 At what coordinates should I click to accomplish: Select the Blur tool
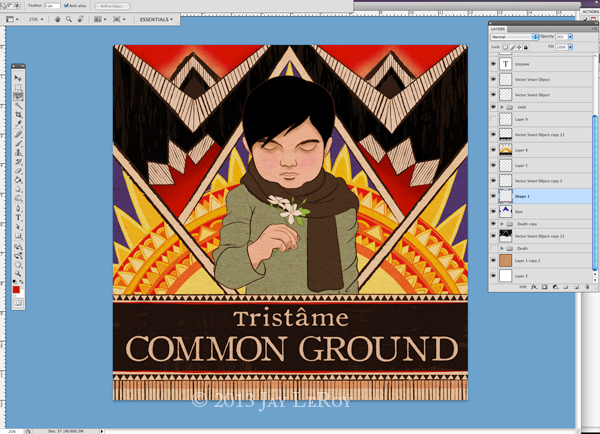tap(18, 189)
